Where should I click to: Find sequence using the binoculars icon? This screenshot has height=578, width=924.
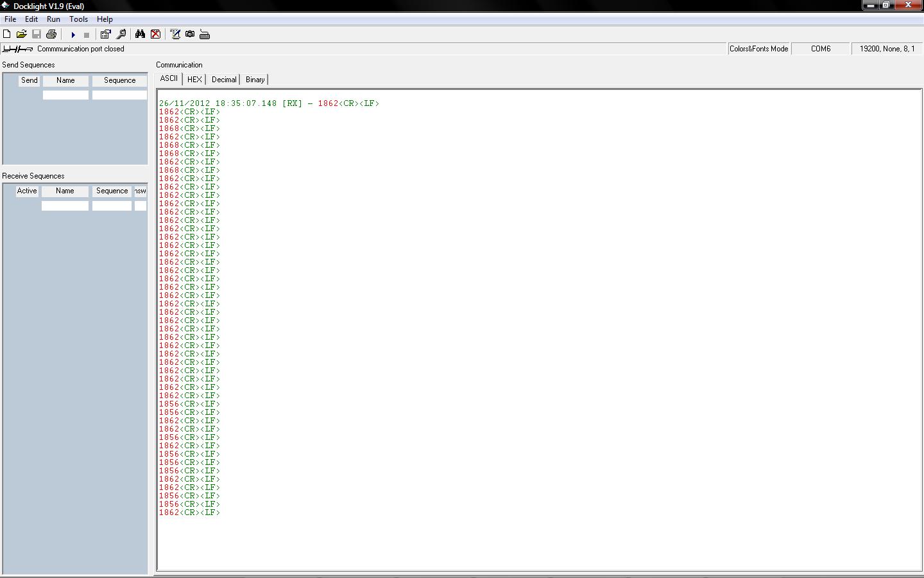click(140, 34)
